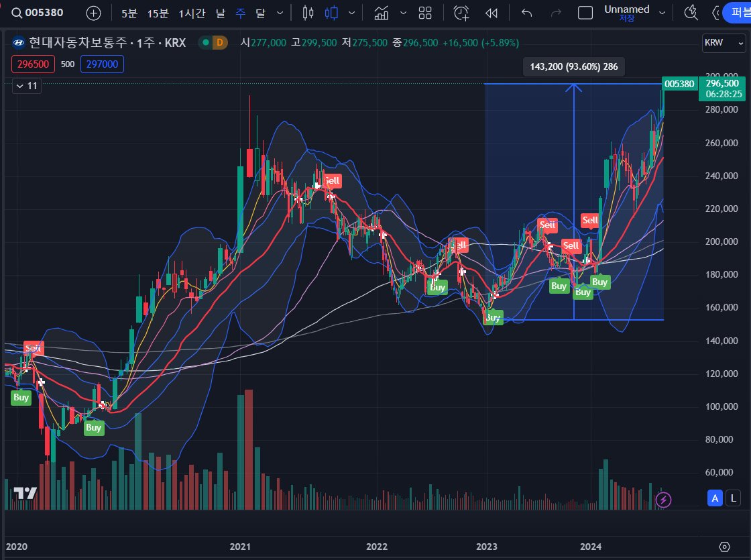Undo the last action
The image size is (751, 560).
pos(526,13)
